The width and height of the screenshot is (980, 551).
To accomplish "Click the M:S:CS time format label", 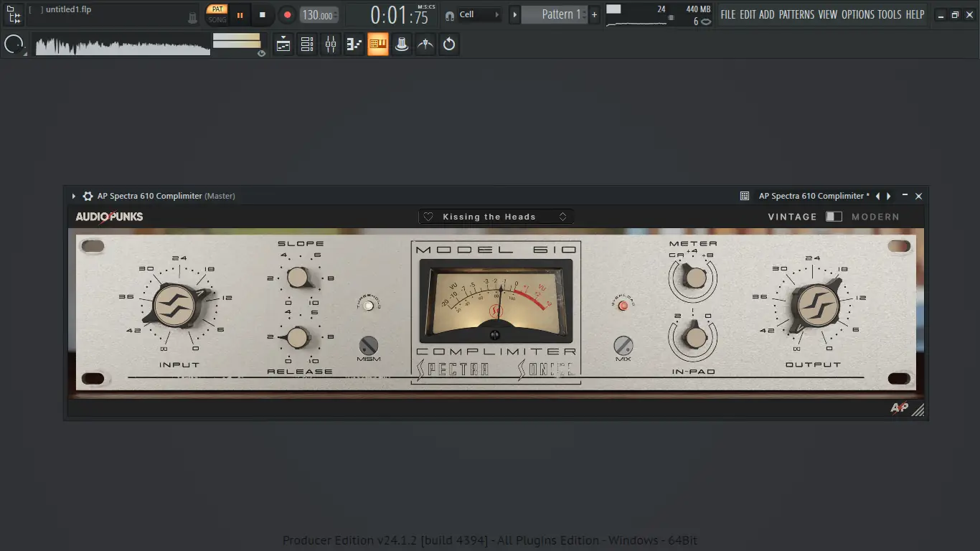I will pyautogui.click(x=426, y=6).
